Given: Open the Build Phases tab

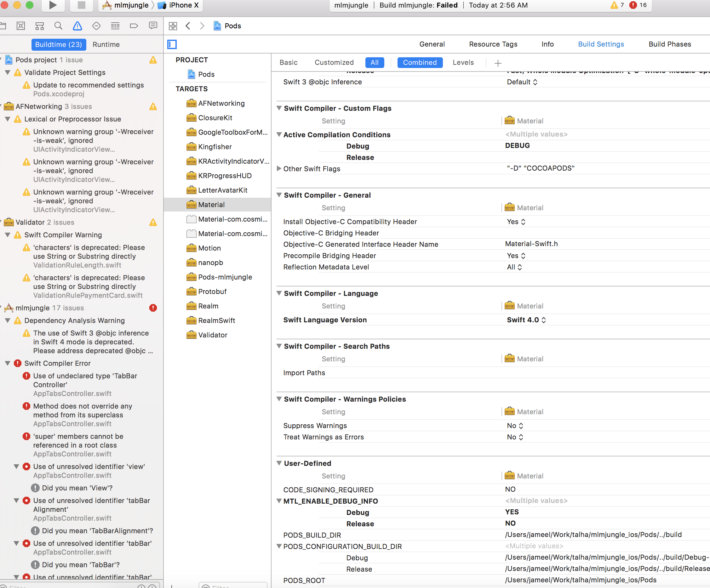Looking at the screenshot, I should point(669,44).
